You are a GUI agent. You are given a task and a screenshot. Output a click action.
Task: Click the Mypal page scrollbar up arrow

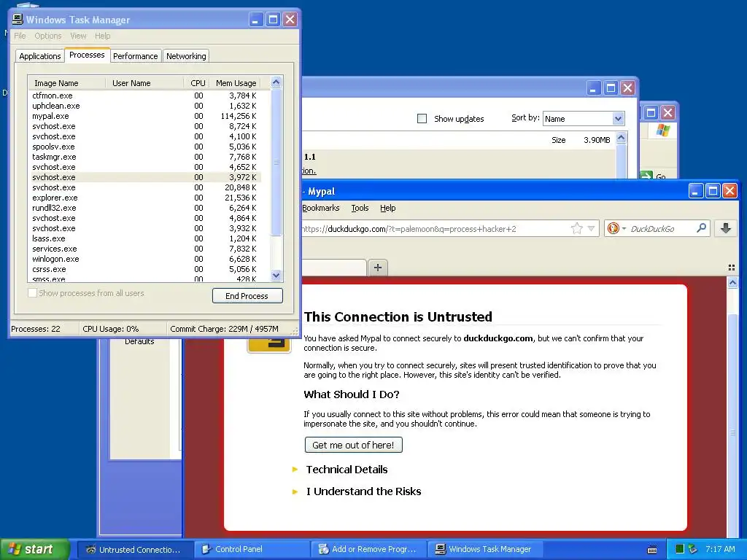tap(732, 283)
